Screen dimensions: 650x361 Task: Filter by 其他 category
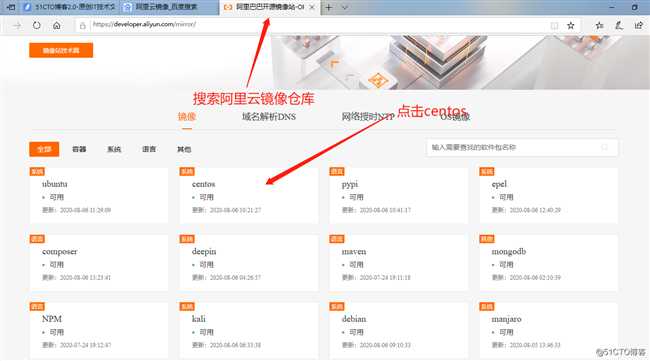(x=184, y=149)
